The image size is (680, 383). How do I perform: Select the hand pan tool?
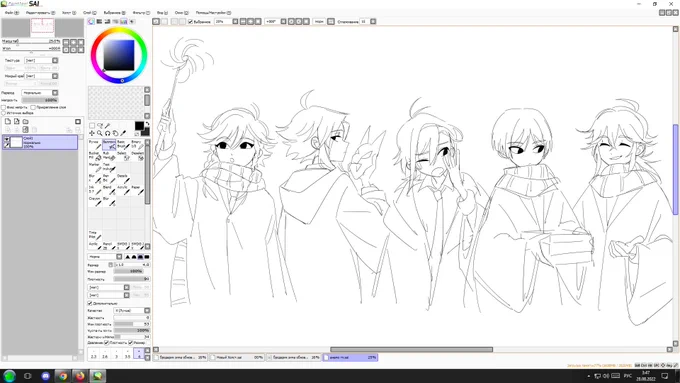point(115,133)
